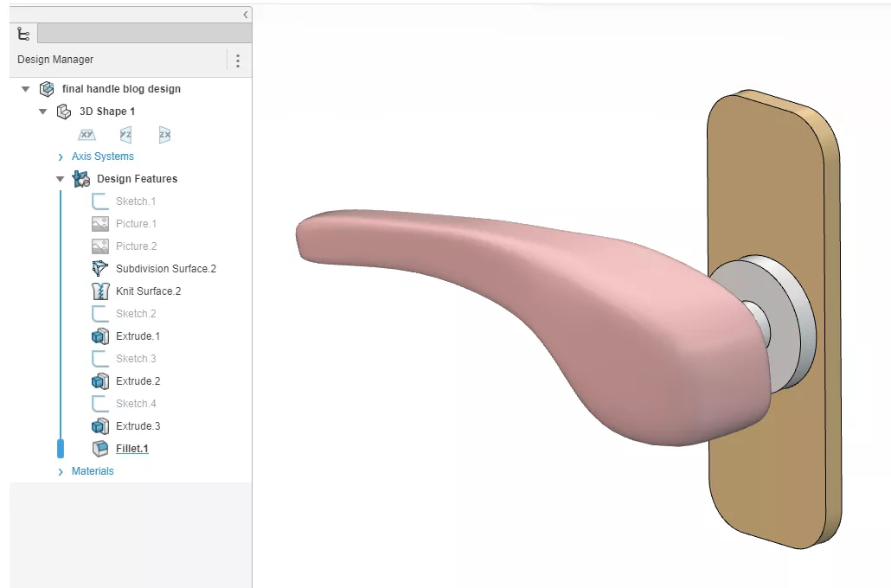This screenshot has width=891, height=588.
Task: Click the Subdivision Surface.2 icon
Action: tap(99, 268)
